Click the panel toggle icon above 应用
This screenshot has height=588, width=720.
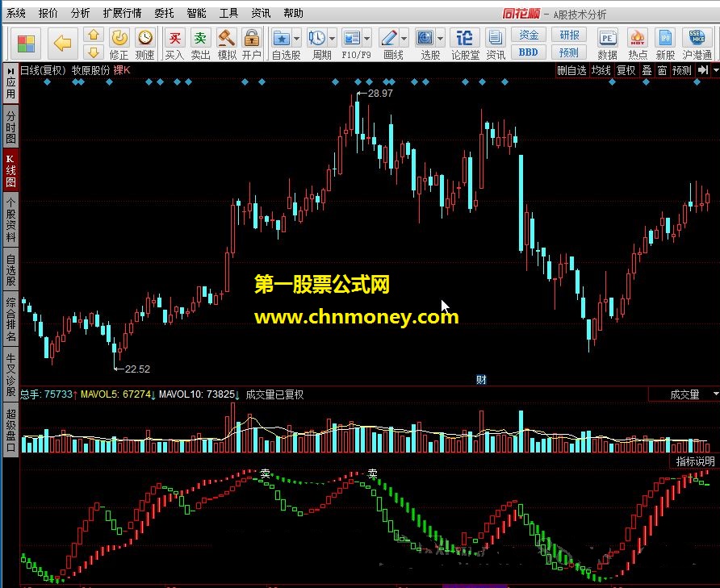(11, 71)
